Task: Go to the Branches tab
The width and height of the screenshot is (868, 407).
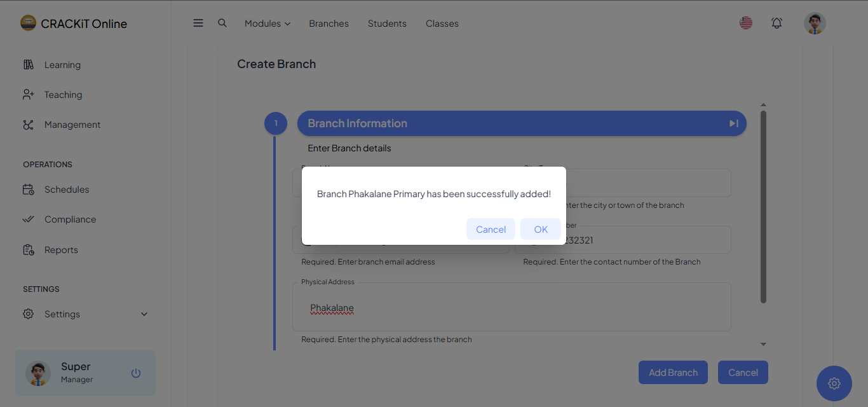Action: [x=329, y=24]
